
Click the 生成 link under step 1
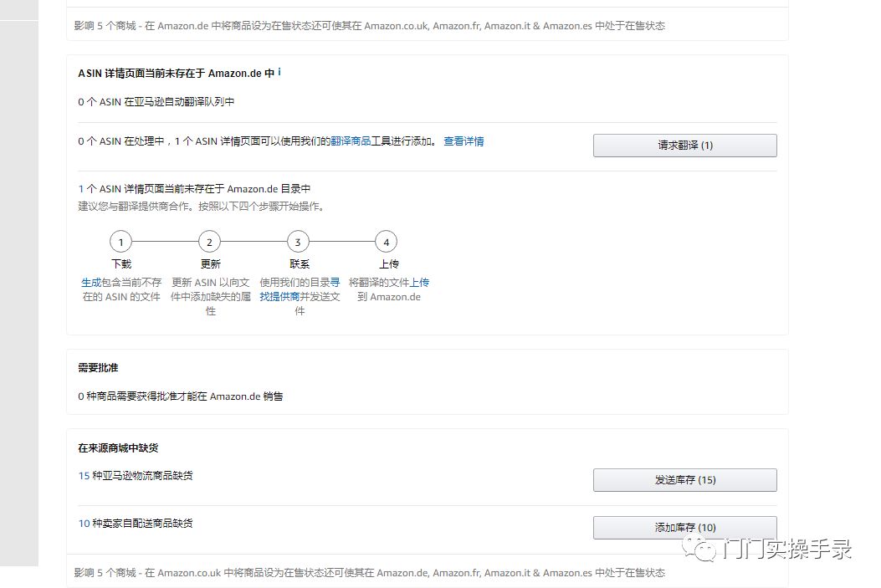(x=91, y=283)
